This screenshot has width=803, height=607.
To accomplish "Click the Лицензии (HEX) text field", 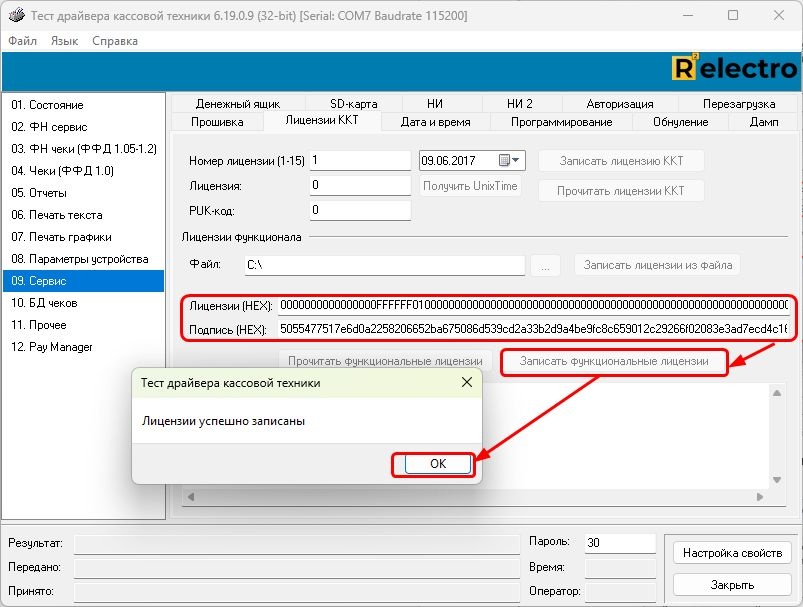I will (534, 305).
